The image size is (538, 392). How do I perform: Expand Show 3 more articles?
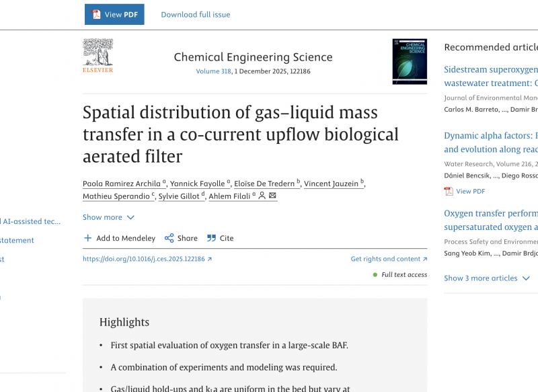coord(487,278)
